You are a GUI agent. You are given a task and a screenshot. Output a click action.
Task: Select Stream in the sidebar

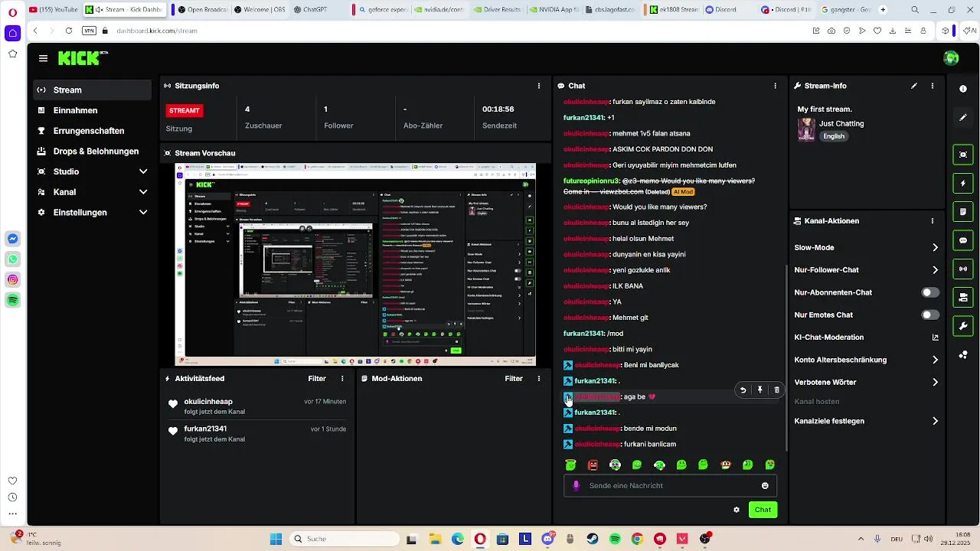point(92,90)
